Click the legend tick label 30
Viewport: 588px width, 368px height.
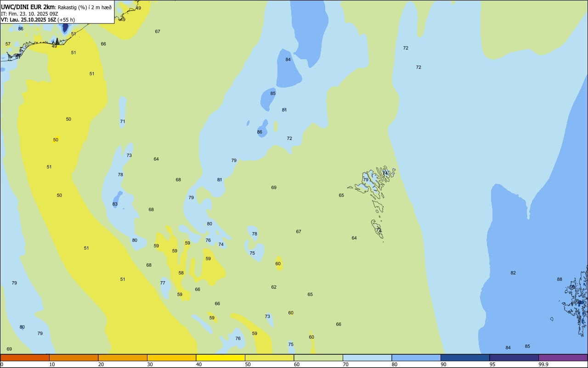point(150,364)
